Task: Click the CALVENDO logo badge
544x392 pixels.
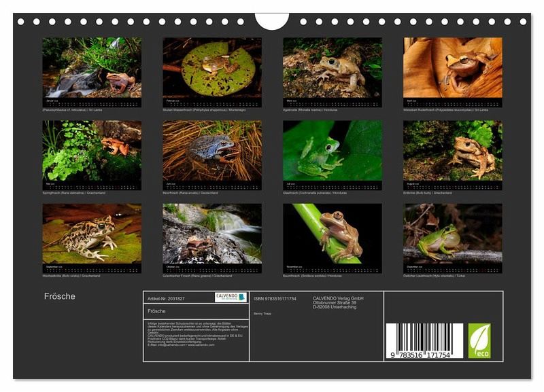Action: coord(231,297)
